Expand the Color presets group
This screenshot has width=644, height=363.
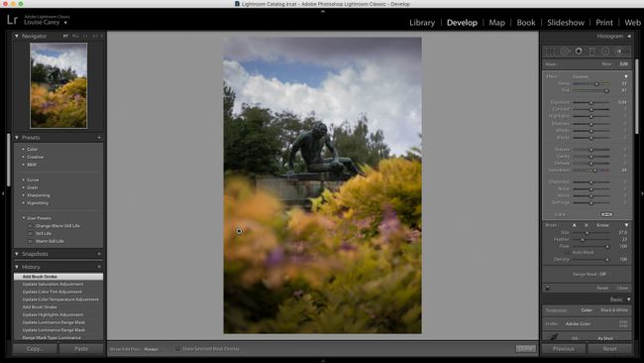[24, 149]
